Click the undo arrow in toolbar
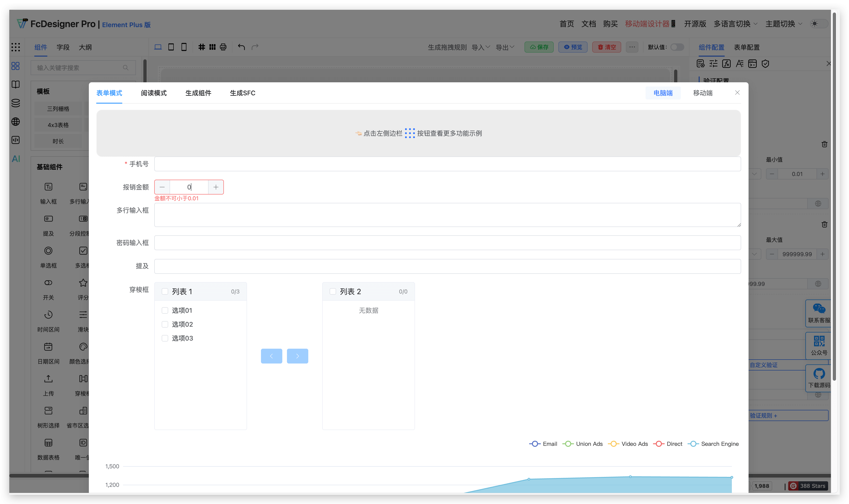849x504 pixels. (x=241, y=47)
